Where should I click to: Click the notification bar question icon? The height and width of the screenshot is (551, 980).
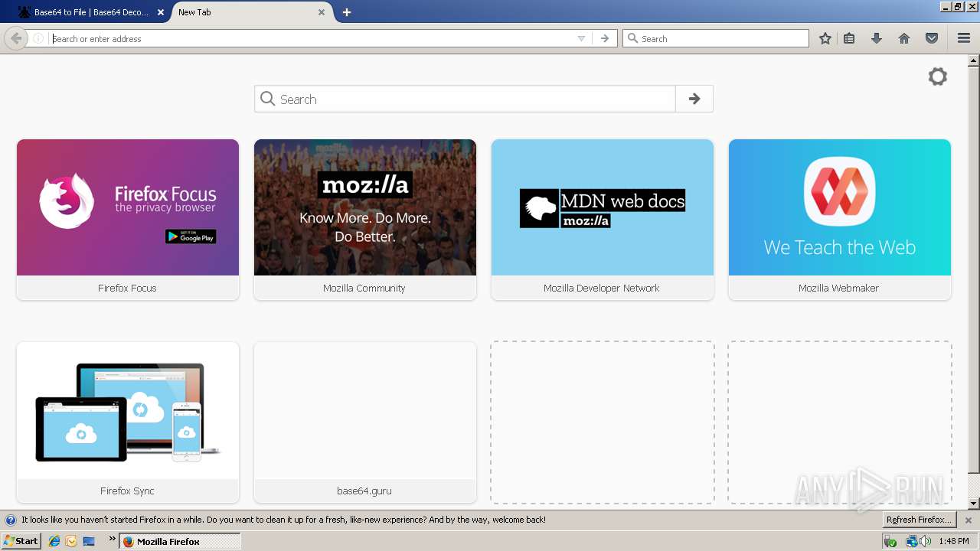tap(10, 520)
